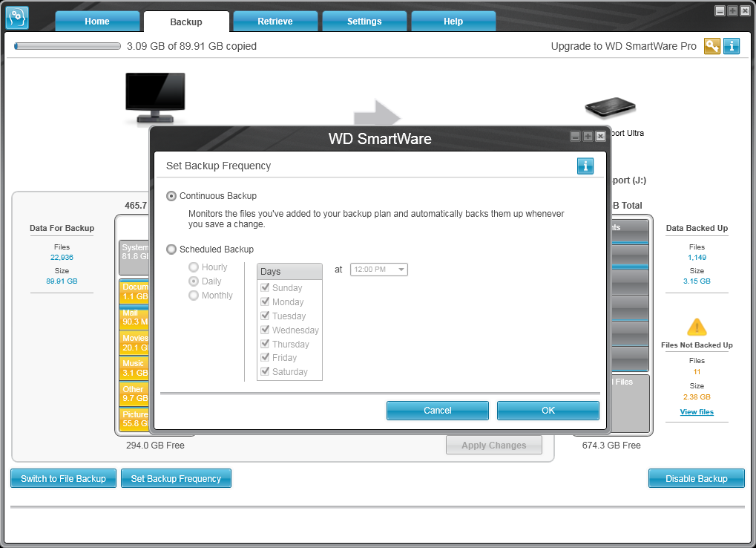Viewport: 756px width, 548px height.
Task: Click the 1,149 backed up files count
Action: (x=697, y=258)
